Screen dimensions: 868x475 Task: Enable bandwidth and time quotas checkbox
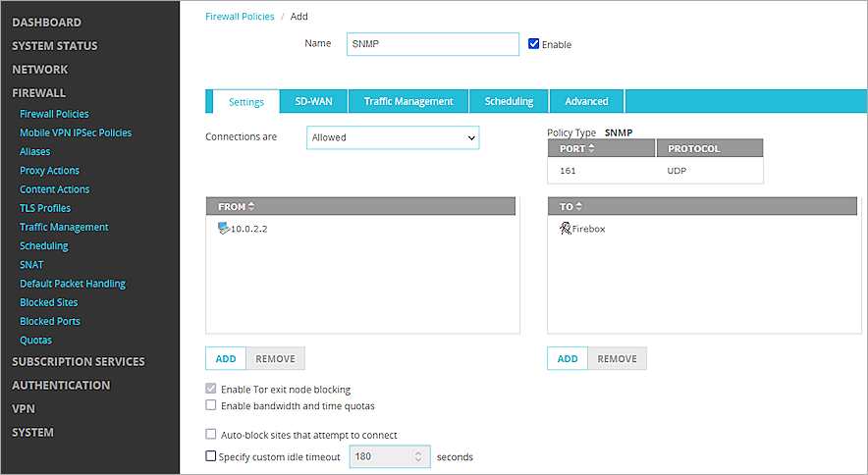click(x=211, y=405)
